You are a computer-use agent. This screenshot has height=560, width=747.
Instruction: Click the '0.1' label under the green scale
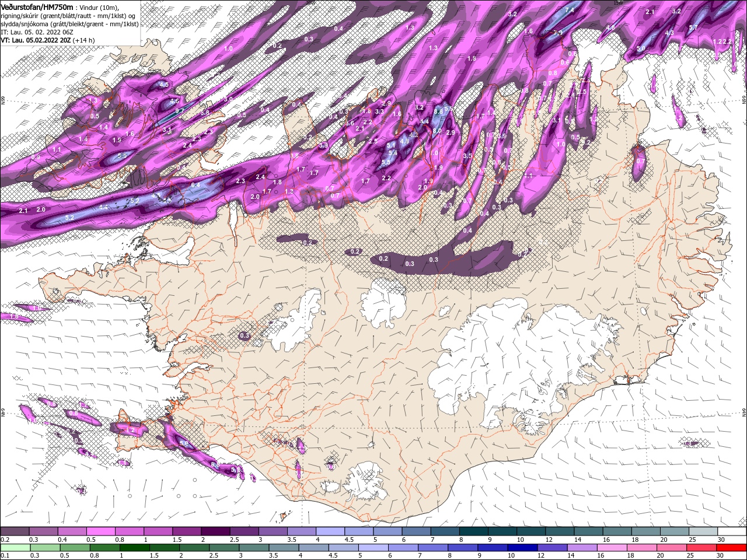coord(5,556)
